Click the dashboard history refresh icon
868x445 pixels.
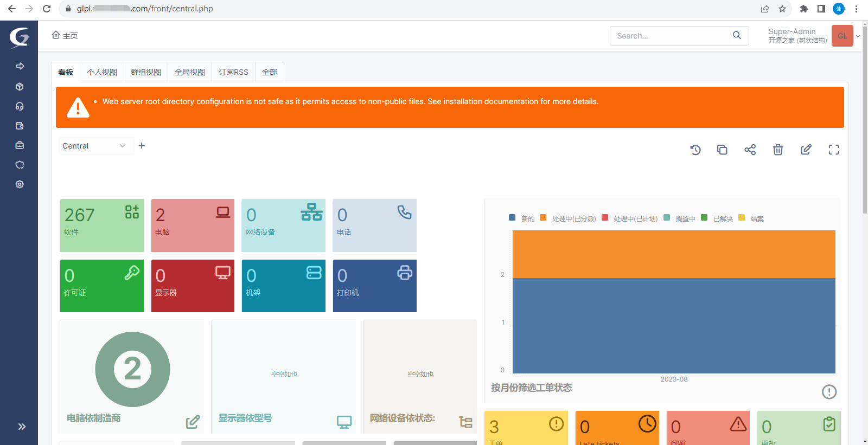tap(695, 150)
